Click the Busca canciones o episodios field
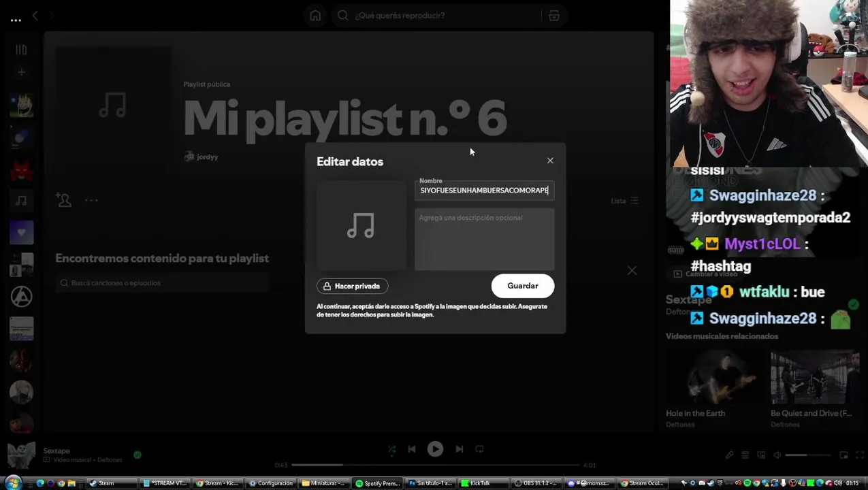Image resolution: width=868 pixels, height=490 pixels. coord(162,283)
